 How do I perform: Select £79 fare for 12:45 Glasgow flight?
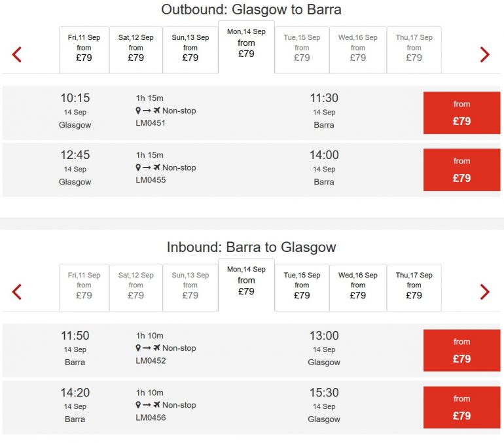[x=461, y=169]
